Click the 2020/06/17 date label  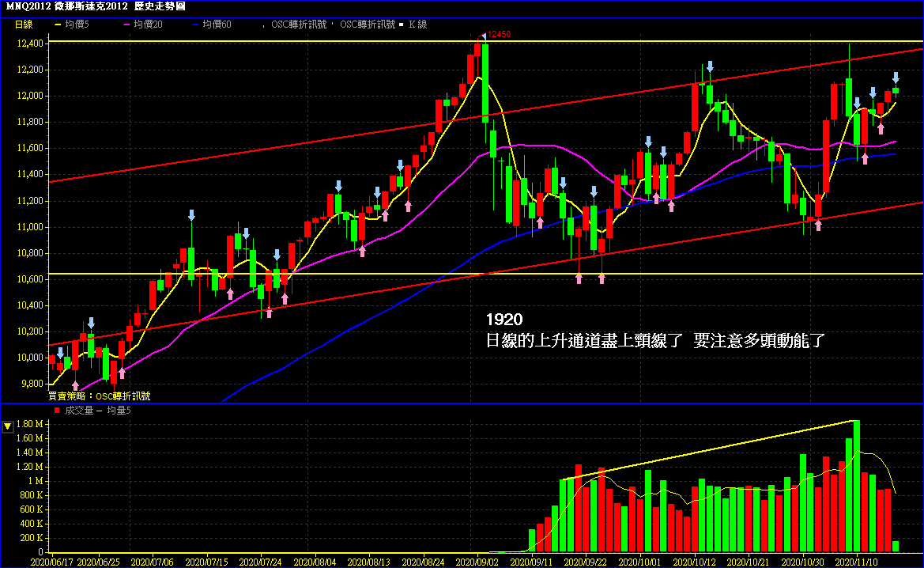coord(52,562)
